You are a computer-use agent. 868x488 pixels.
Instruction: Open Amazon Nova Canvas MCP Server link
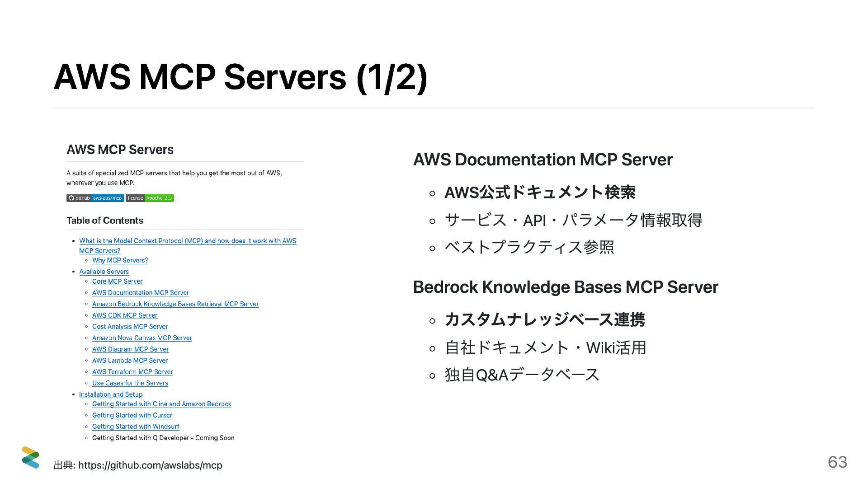point(142,338)
